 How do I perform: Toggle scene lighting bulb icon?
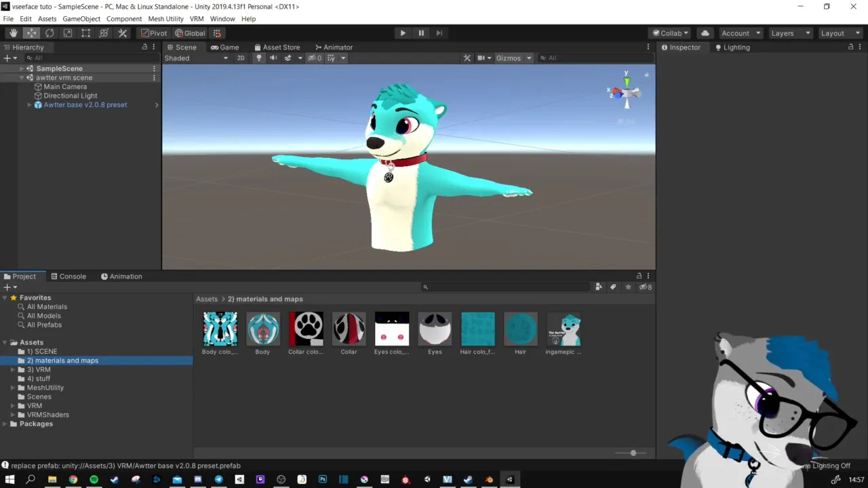(x=258, y=58)
